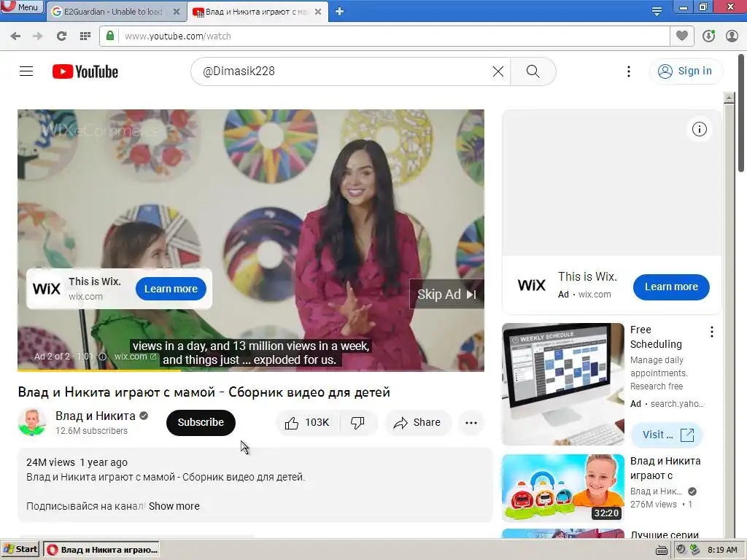The image size is (747, 560).
Task: Go to YouTube home via logo
Action: coord(85,71)
